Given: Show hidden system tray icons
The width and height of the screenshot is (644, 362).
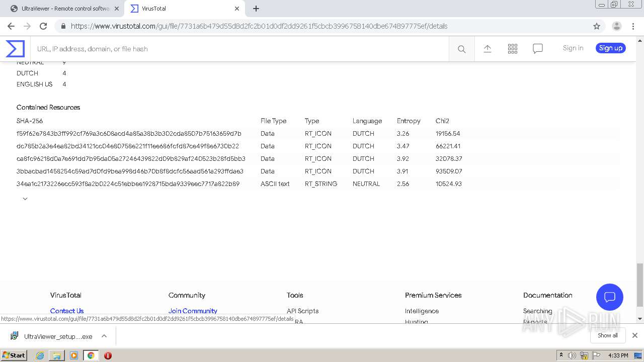Looking at the screenshot, I should 561,355.
